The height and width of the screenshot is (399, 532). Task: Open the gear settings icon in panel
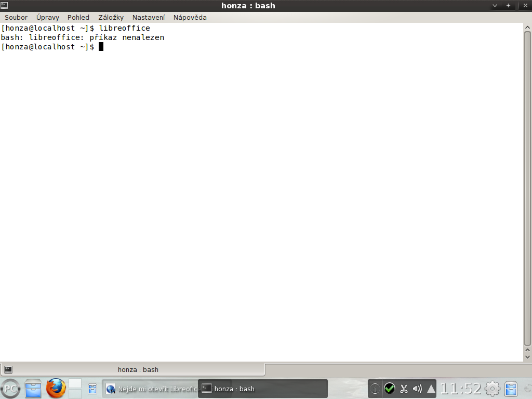[x=493, y=389]
